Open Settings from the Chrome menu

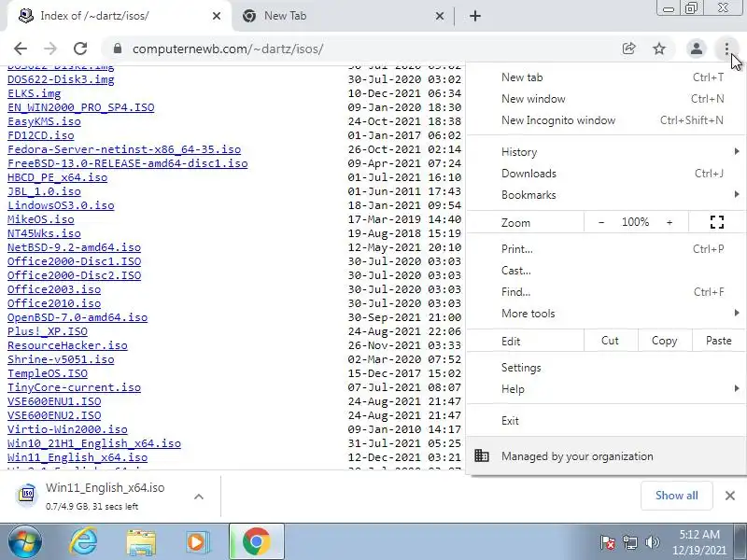[x=606, y=368]
